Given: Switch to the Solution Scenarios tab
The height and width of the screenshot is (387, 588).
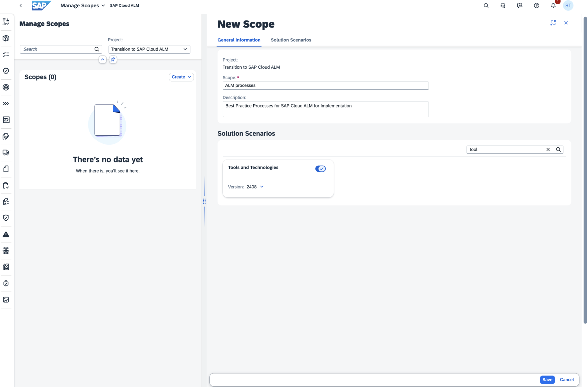Looking at the screenshot, I should point(291,40).
